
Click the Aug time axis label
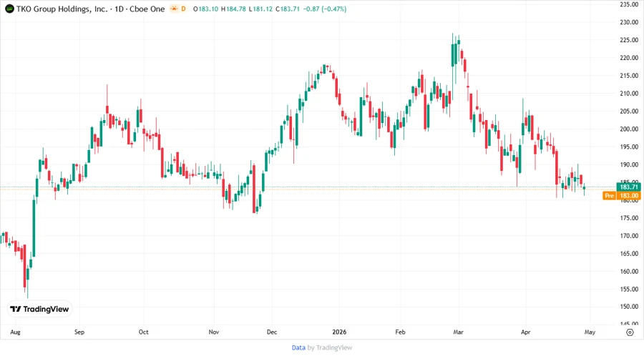point(15,332)
